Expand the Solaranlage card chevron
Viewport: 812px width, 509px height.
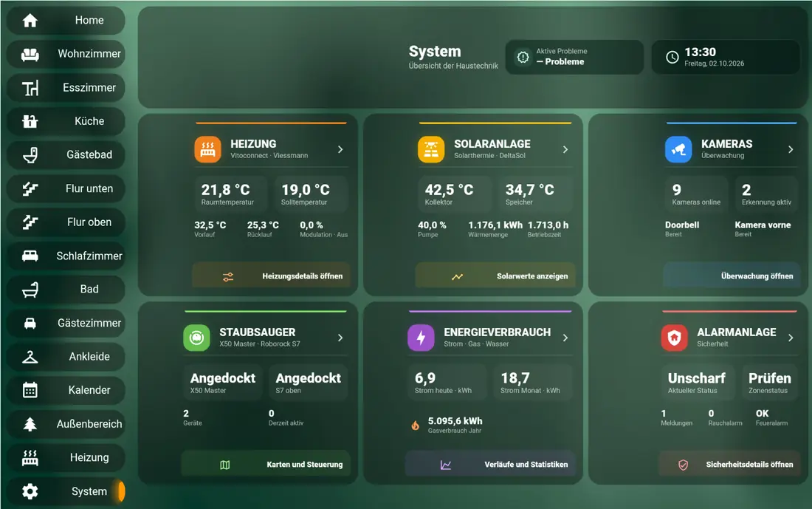point(565,149)
